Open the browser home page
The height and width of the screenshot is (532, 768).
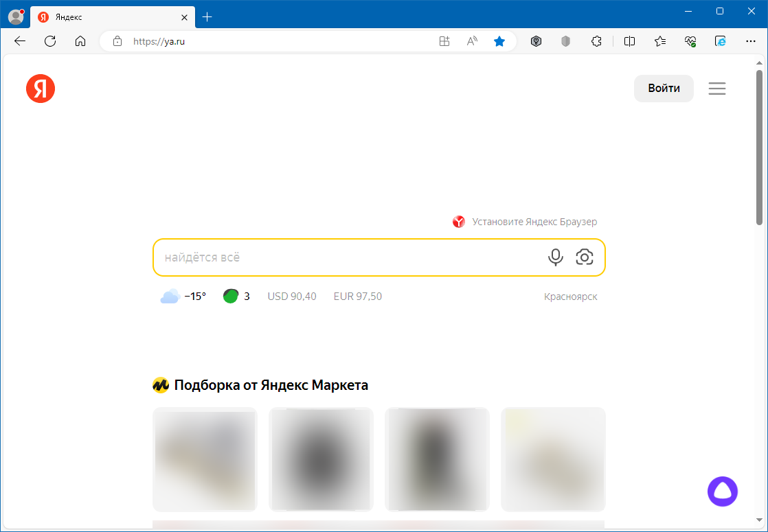click(x=80, y=42)
